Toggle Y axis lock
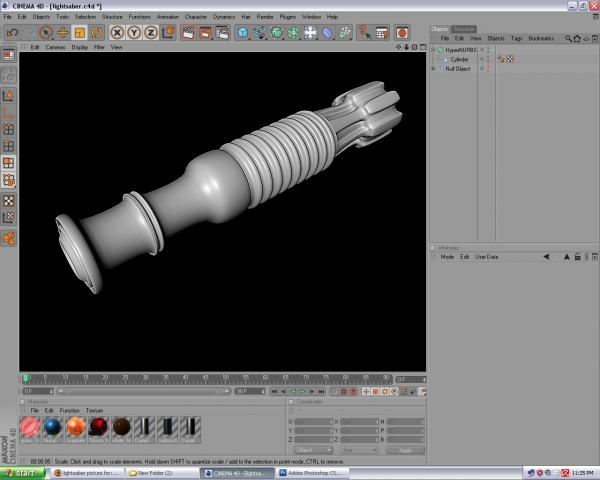This screenshot has height=480, width=600. point(134,33)
